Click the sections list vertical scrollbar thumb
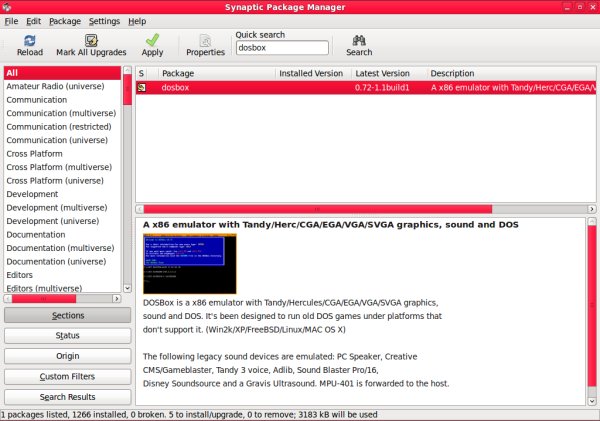This screenshot has width=600, height=421. click(127, 90)
